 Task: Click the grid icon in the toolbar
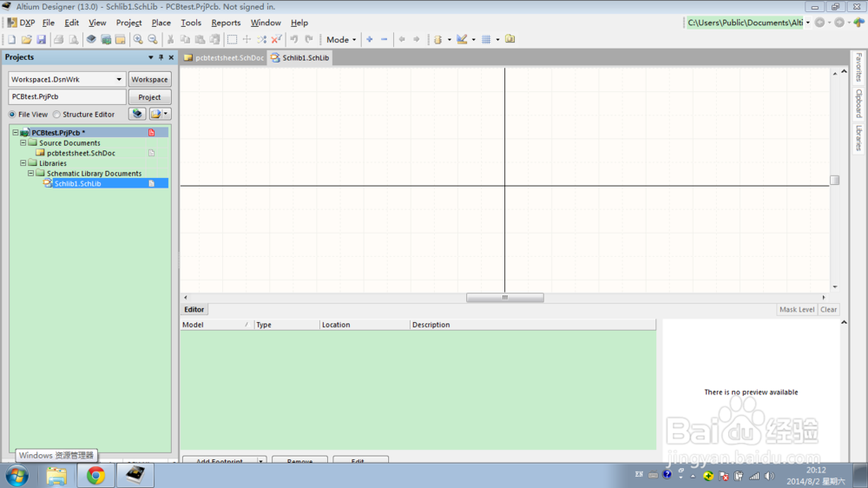click(x=486, y=39)
